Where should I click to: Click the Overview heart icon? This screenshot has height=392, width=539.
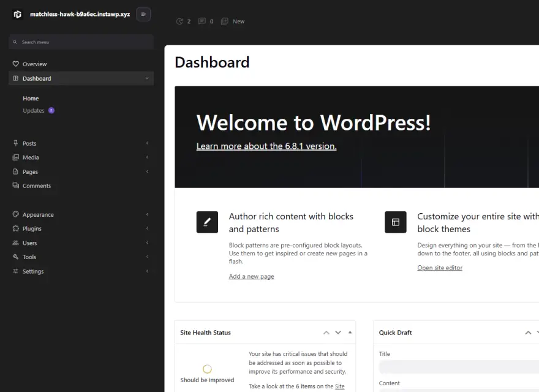15,64
